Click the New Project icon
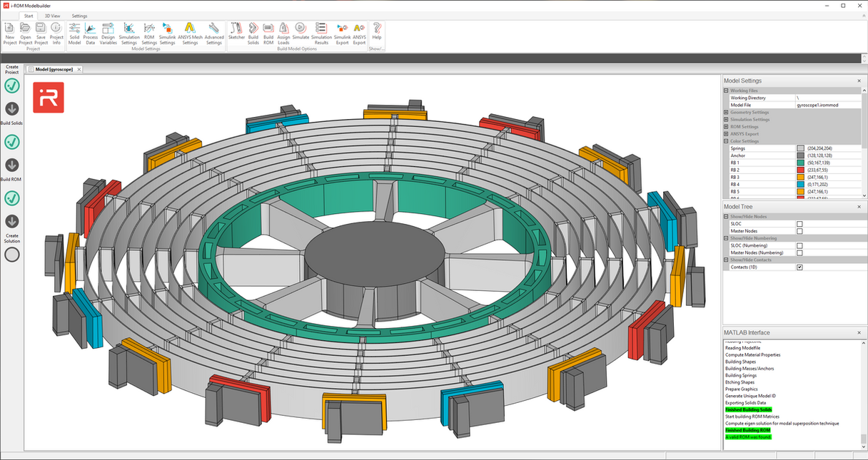The height and width of the screenshot is (460, 868). click(10, 33)
